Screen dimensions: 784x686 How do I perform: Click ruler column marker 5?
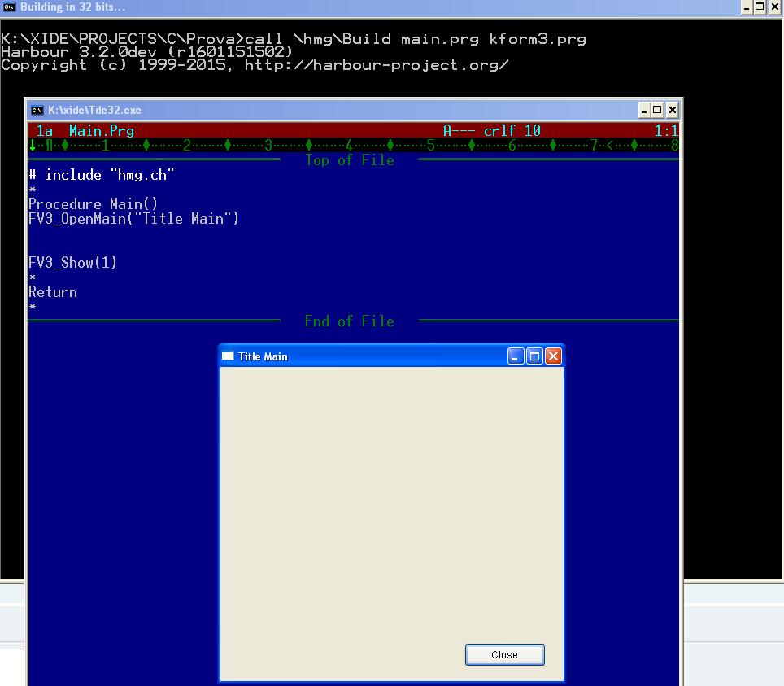pos(431,146)
